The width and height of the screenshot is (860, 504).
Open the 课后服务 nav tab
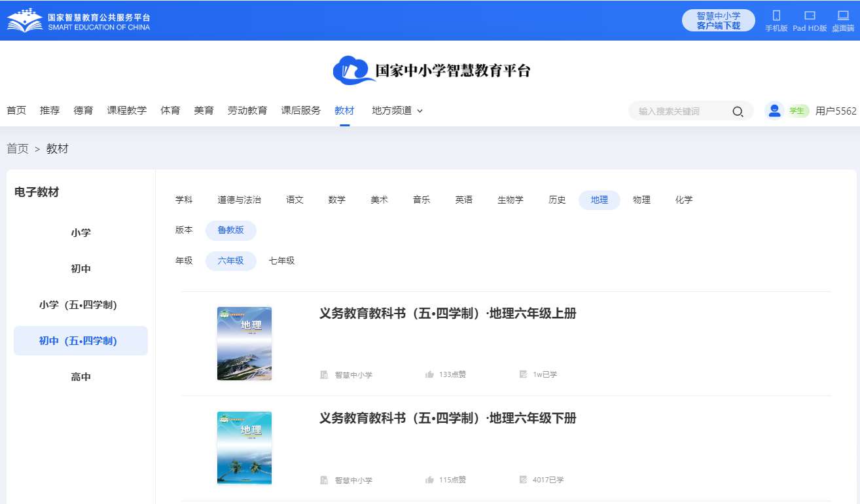click(x=301, y=111)
